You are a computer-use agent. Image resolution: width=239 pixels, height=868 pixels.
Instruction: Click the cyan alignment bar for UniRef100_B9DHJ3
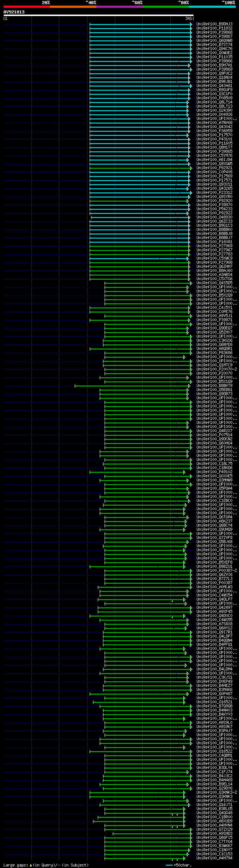[141, 24]
